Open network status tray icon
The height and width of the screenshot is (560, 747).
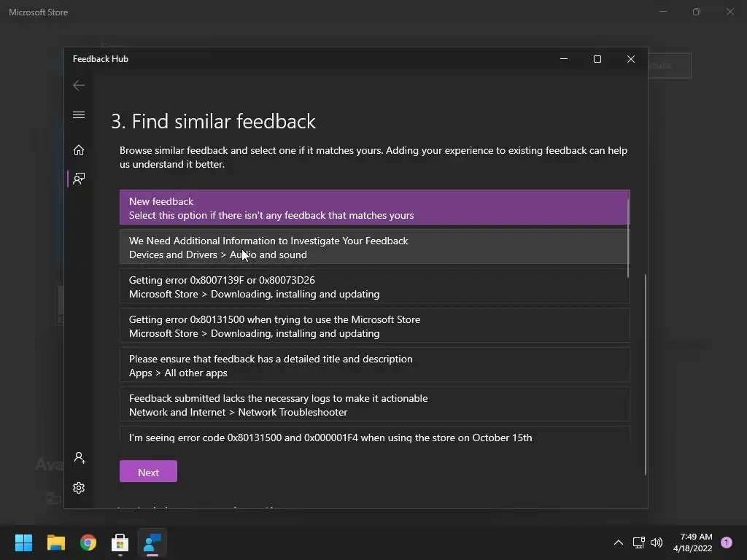[639, 542]
